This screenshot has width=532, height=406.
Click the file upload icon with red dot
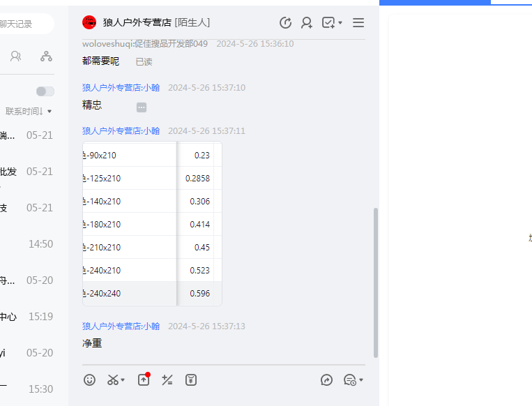tap(144, 379)
